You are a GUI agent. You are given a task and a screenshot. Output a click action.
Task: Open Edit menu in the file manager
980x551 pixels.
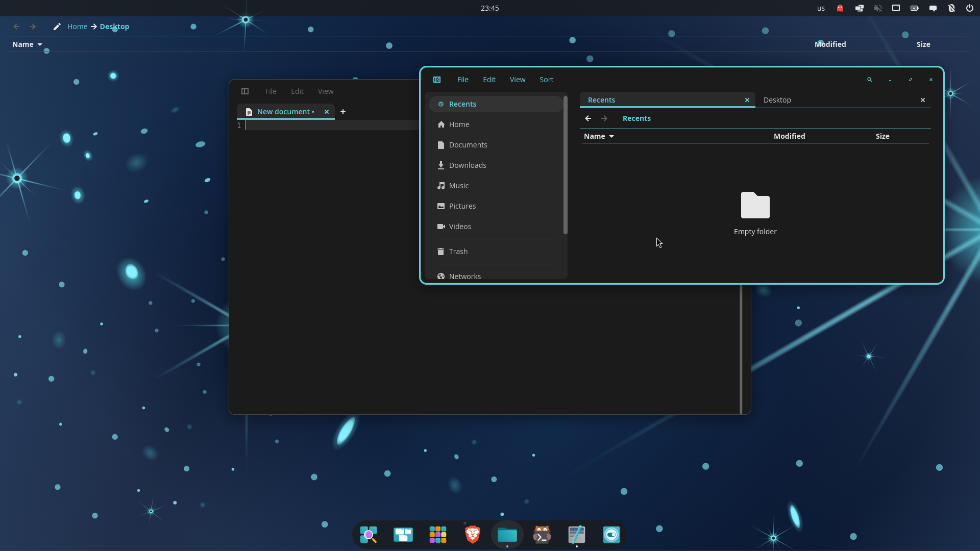[x=489, y=80]
